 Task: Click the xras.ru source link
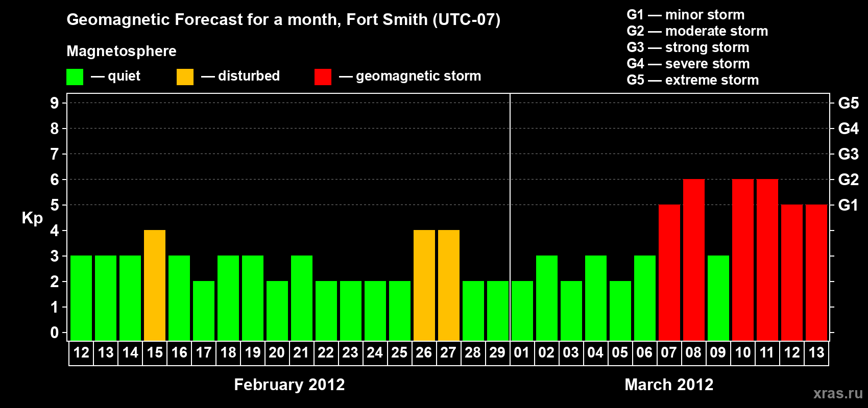[838, 393]
